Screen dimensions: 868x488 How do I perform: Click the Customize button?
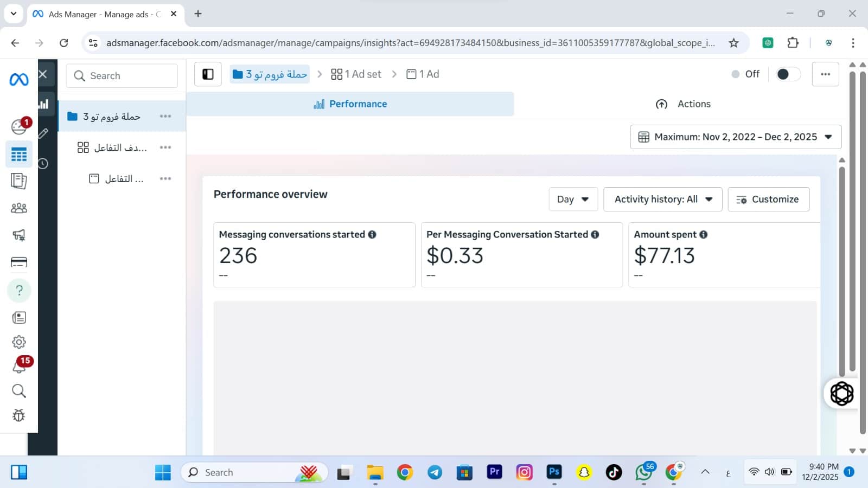tap(768, 200)
